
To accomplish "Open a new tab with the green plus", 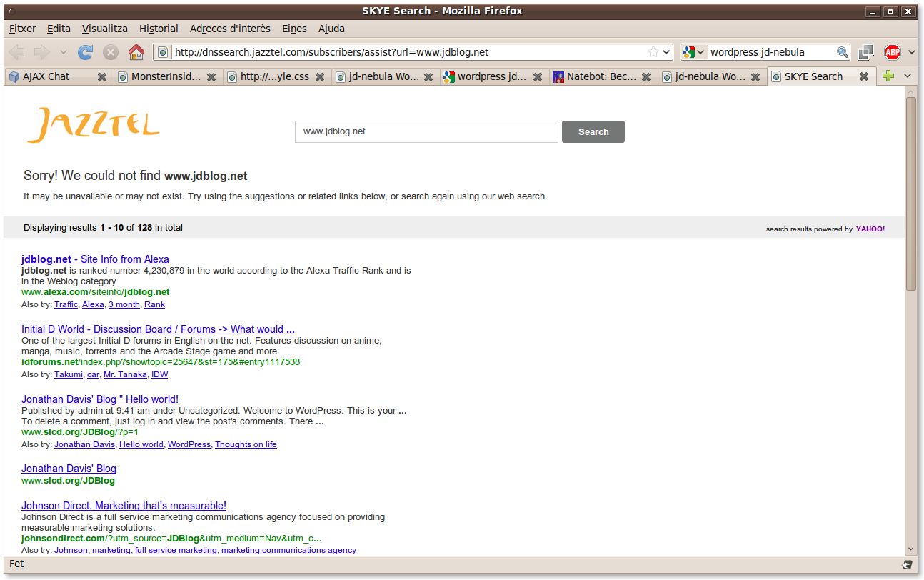I will [x=888, y=76].
